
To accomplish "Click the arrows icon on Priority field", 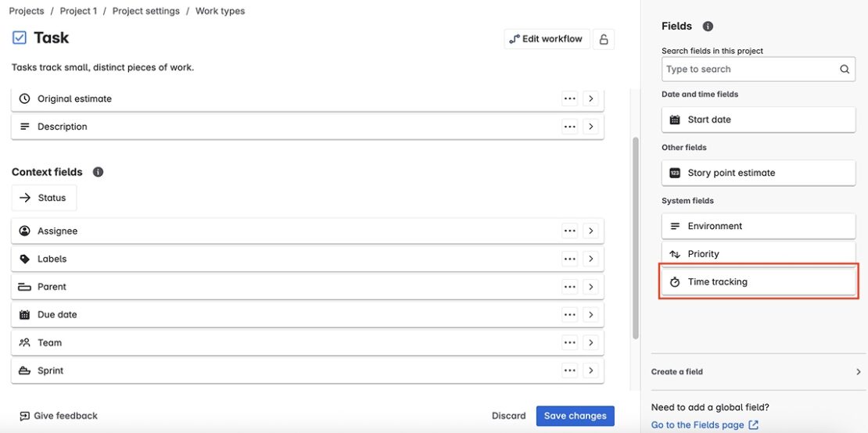I will tap(675, 254).
